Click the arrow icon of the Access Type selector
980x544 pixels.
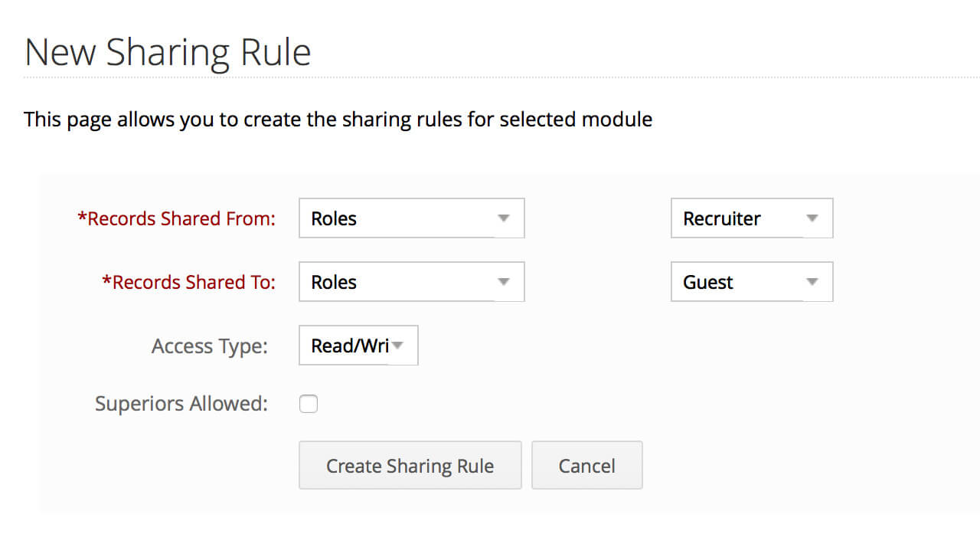click(x=397, y=346)
